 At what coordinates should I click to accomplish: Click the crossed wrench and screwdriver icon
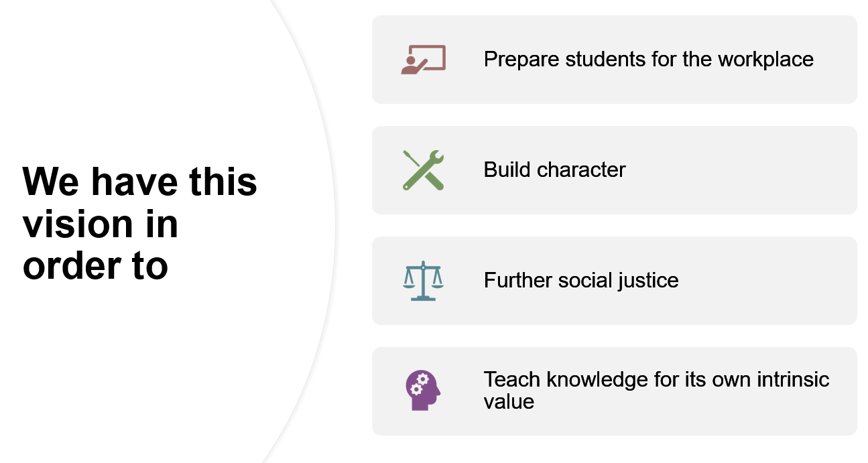point(423,170)
